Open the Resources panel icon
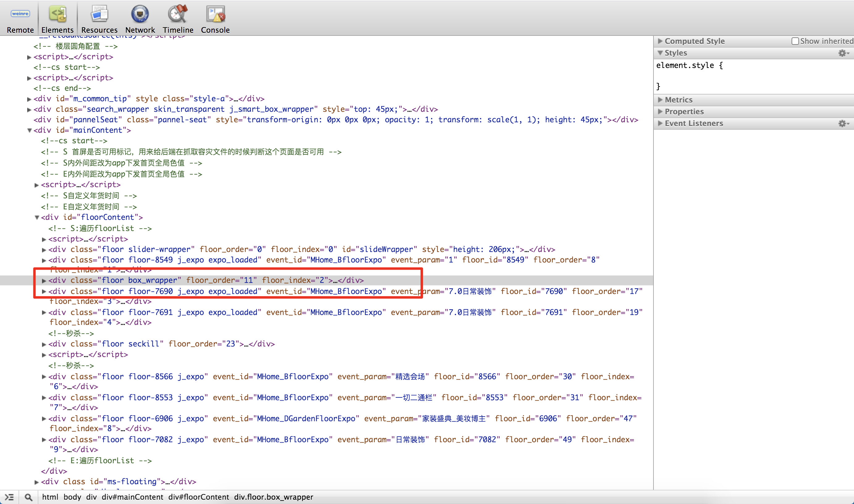This screenshot has width=854, height=504. tap(99, 14)
